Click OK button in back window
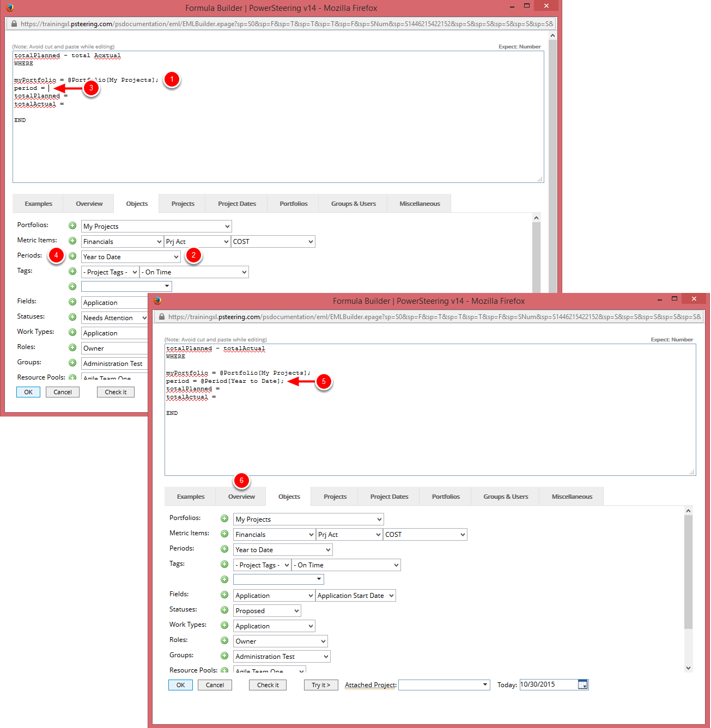 click(28, 392)
